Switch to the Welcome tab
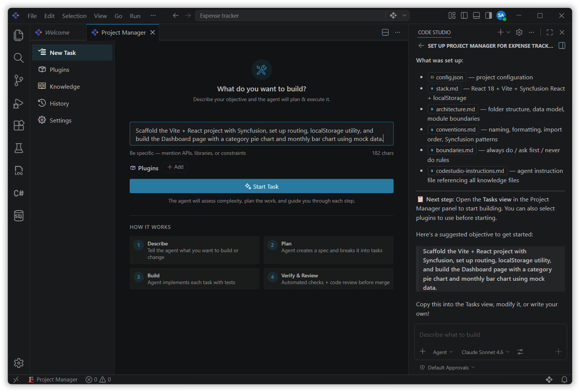The width and height of the screenshot is (580, 392). click(58, 32)
